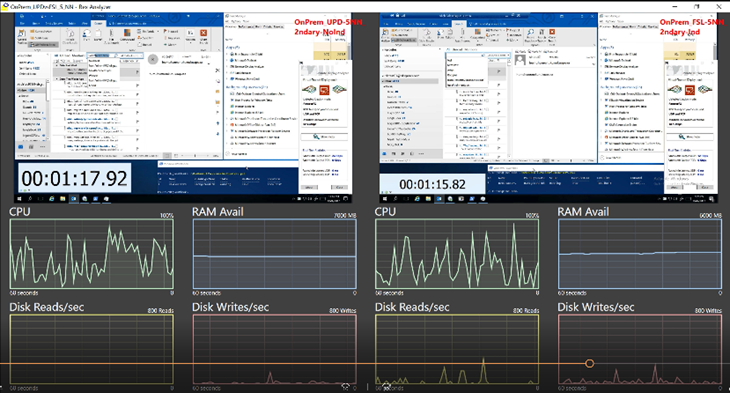Click magnifier button in right recording dialog
This screenshot has width=730, height=393.
(689, 137)
